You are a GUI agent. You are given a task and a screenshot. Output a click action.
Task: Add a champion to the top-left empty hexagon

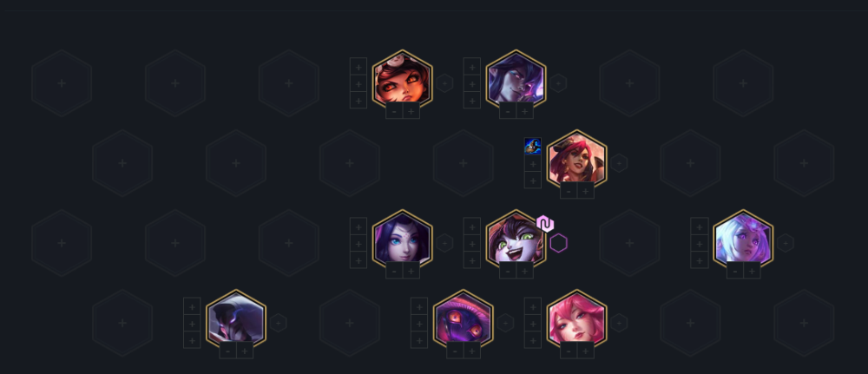coord(62,83)
